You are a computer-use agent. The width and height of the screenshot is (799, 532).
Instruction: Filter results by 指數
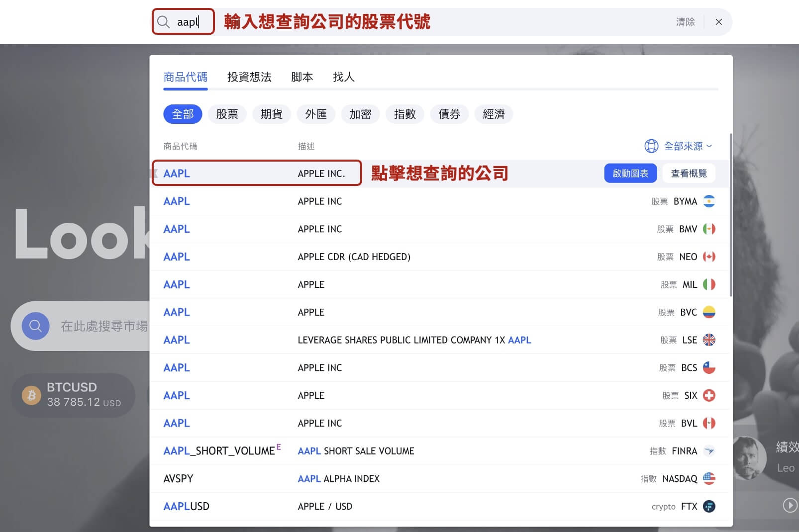pos(404,114)
